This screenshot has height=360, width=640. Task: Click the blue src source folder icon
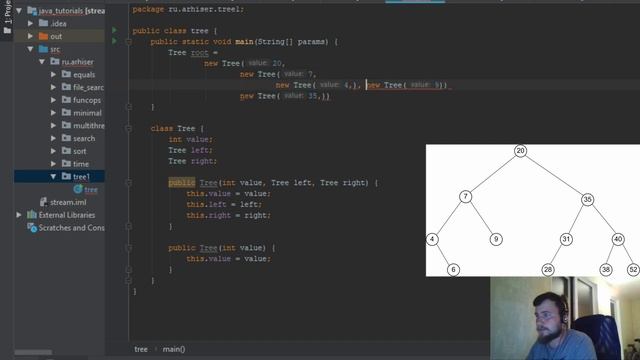pyautogui.click(x=43, y=49)
